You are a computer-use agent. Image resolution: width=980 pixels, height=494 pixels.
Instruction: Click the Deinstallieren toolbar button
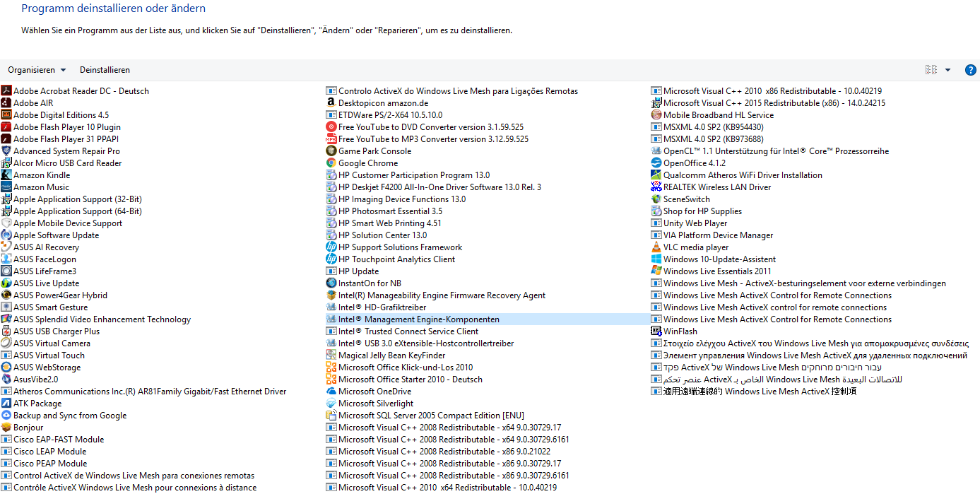pyautogui.click(x=105, y=70)
